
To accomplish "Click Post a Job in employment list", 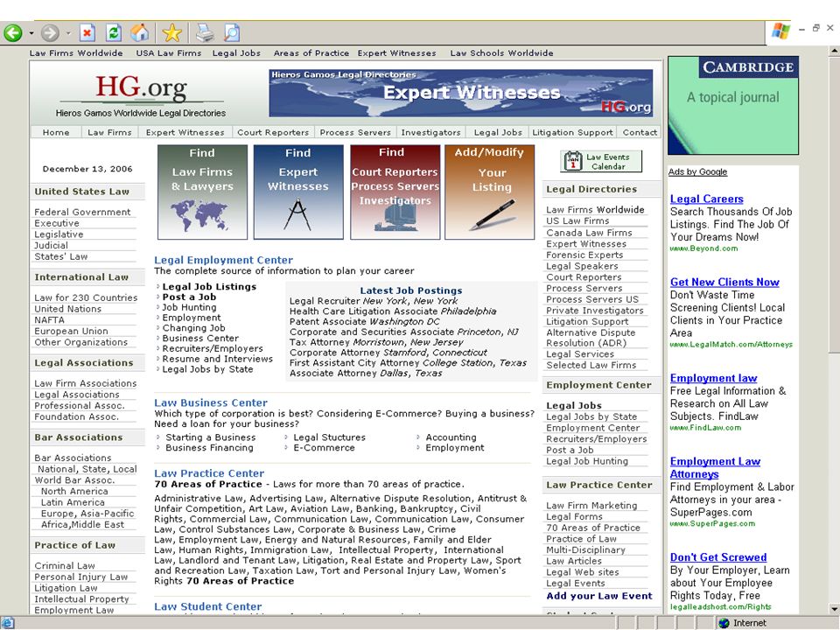I will pos(189,297).
